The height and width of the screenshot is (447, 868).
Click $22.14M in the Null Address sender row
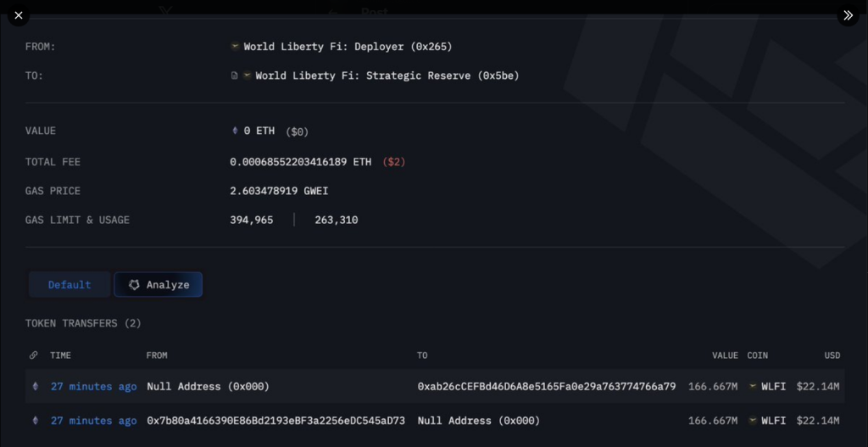coord(818,387)
